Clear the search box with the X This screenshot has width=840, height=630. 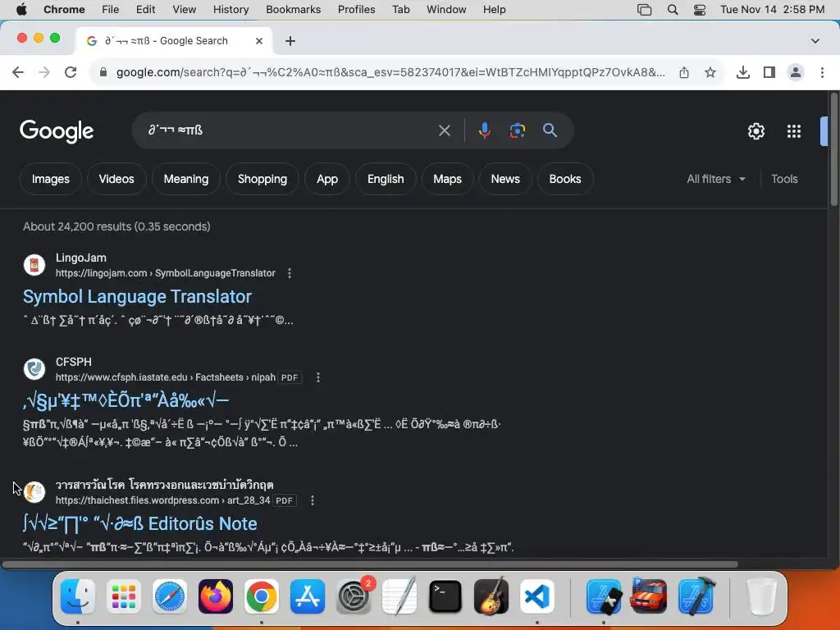pyautogui.click(x=444, y=130)
